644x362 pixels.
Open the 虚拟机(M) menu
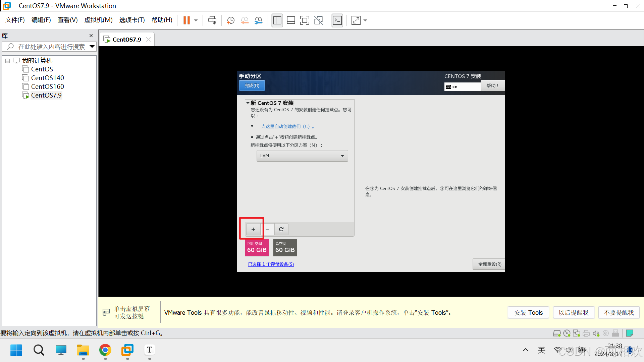(98, 20)
